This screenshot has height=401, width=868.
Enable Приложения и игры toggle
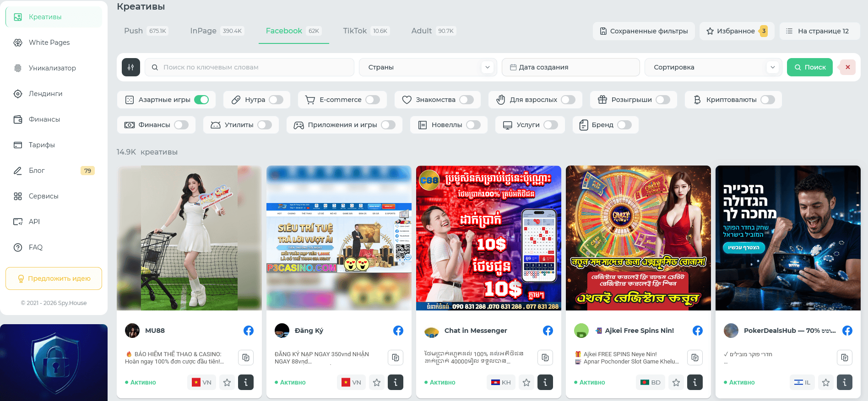[x=388, y=125]
